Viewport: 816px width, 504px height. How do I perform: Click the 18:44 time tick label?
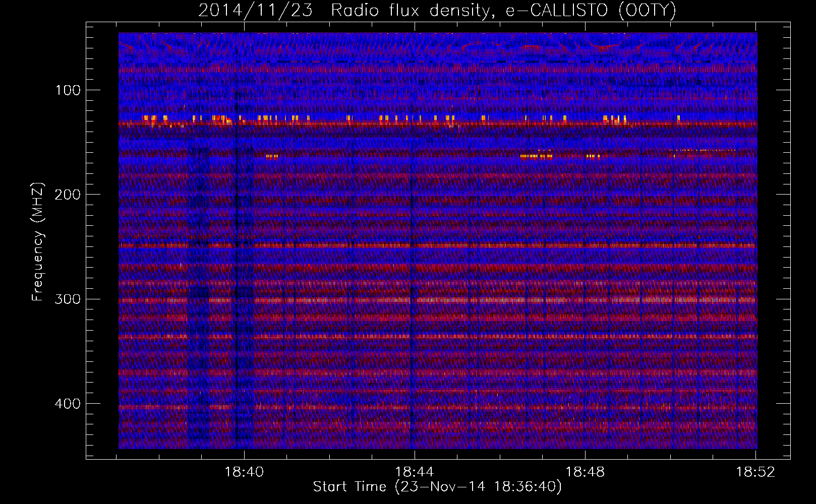pyautogui.click(x=415, y=472)
